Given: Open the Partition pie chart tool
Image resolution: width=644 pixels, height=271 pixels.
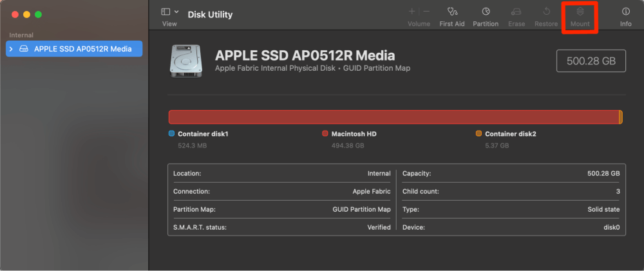Looking at the screenshot, I should (x=486, y=12).
